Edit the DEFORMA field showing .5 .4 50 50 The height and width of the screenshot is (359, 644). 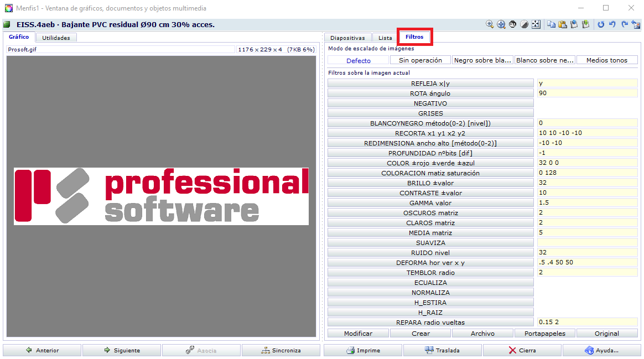pos(588,262)
